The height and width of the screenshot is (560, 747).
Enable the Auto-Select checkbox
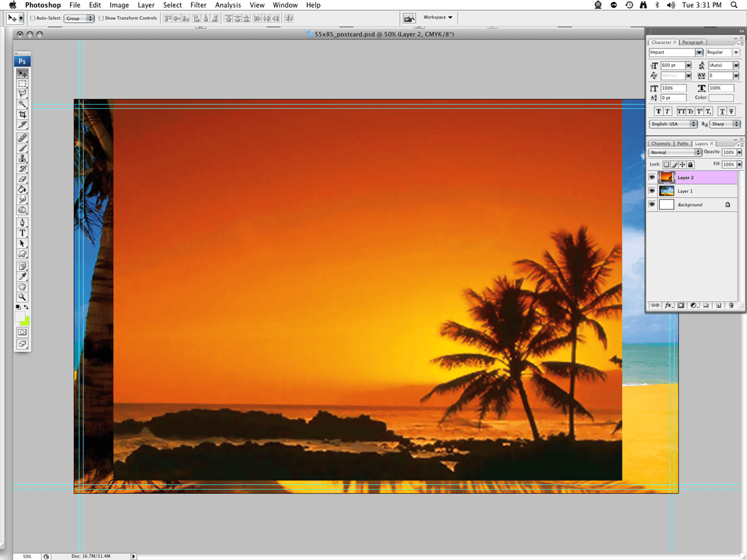coord(33,18)
